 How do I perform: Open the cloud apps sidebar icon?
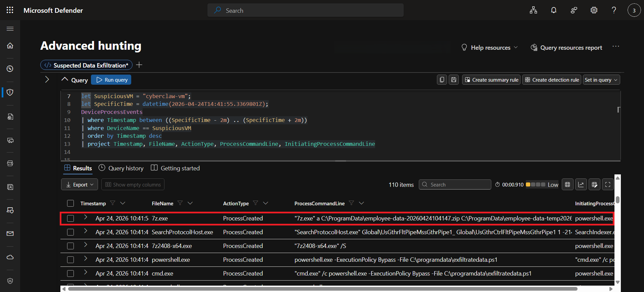(10, 257)
